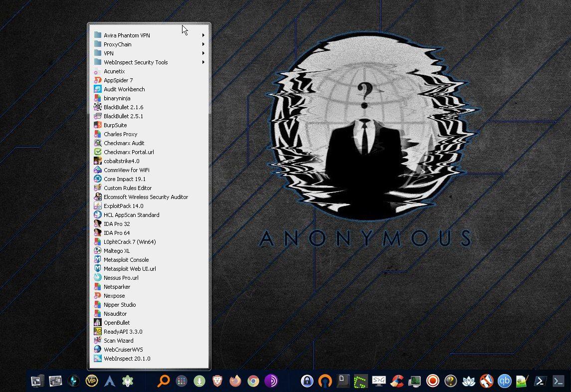Launch Core Impact 19.1
Image resolution: width=571 pixels, height=392 pixels.
[149, 179]
